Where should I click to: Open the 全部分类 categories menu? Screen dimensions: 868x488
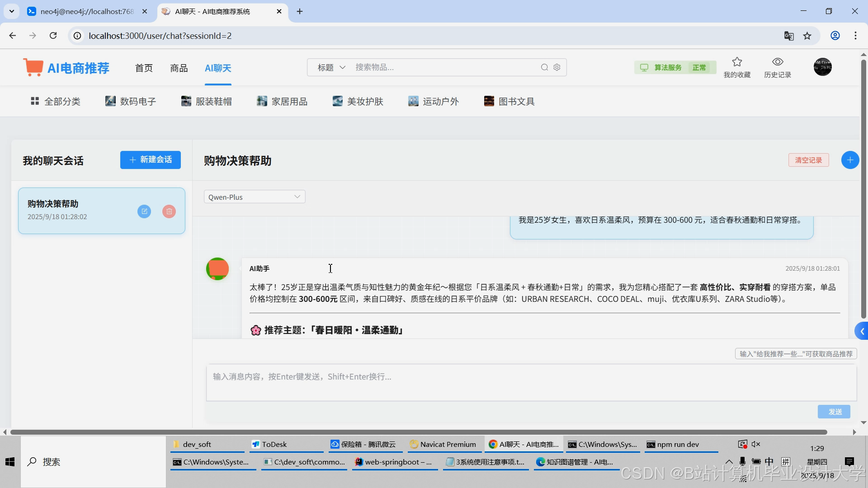pyautogui.click(x=56, y=102)
